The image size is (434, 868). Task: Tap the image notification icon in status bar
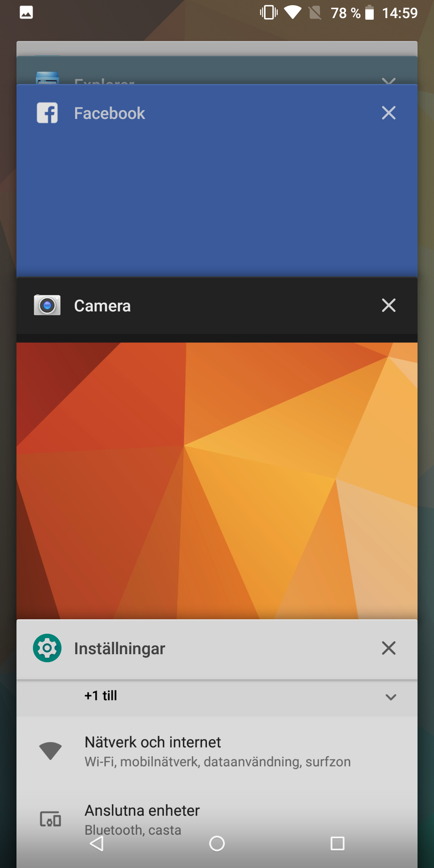pyautogui.click(x=27, y=13)
